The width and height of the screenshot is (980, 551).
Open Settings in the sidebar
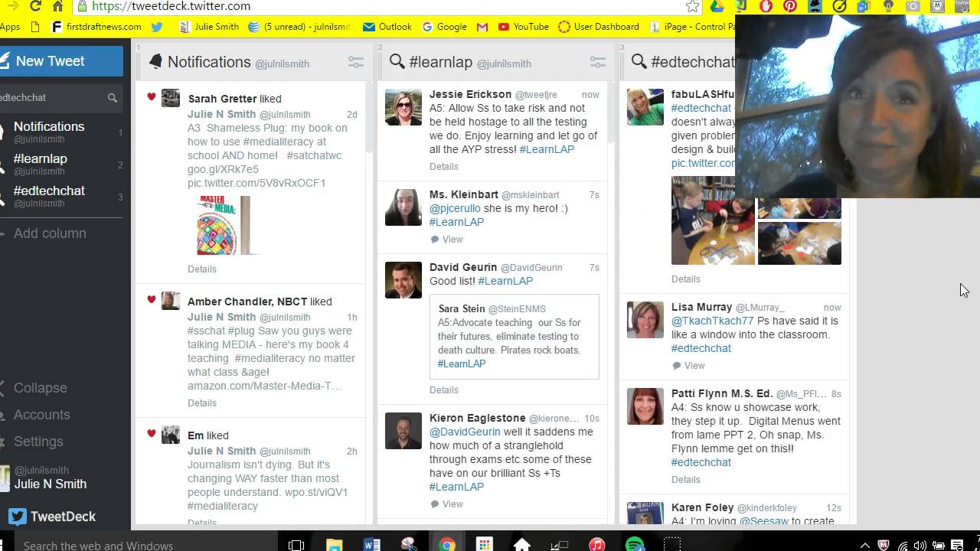tap(38, 442)
